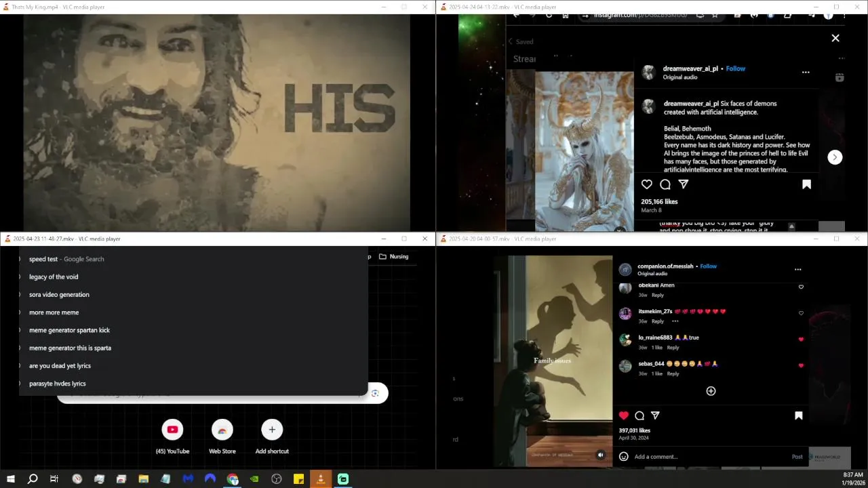Share the companion.of.messiah post
Image resolution: width=868 pixels, height=488 pixels.
(655, 415)
